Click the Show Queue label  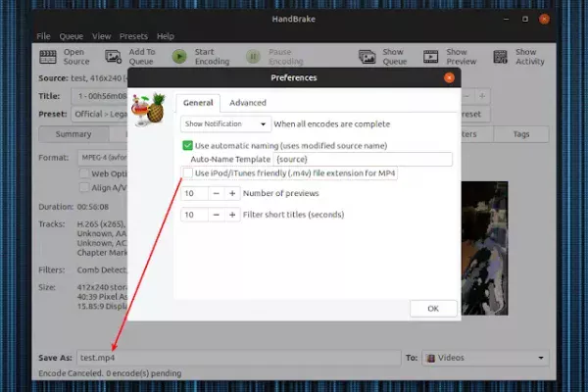coord(395,57)
